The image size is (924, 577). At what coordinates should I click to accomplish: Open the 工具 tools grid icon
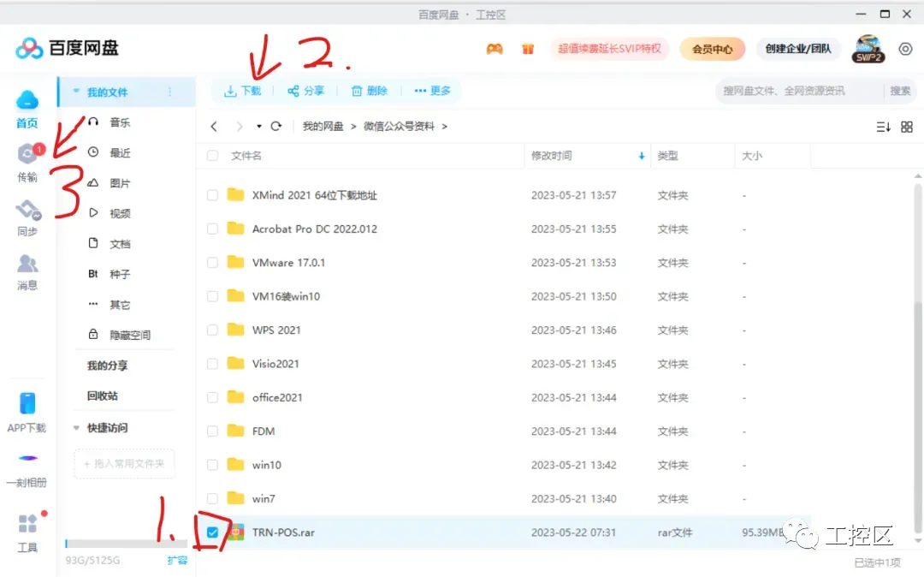(x=27, y=523)
